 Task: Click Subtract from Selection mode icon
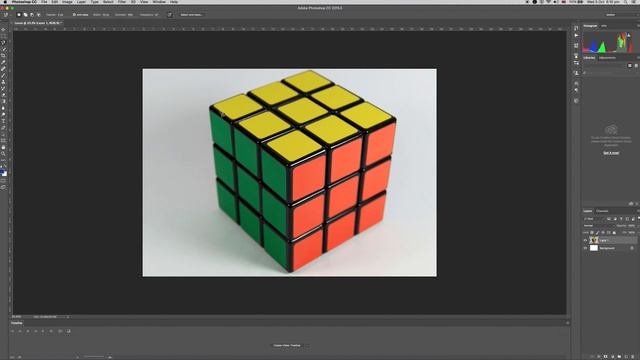pos(32,15)
